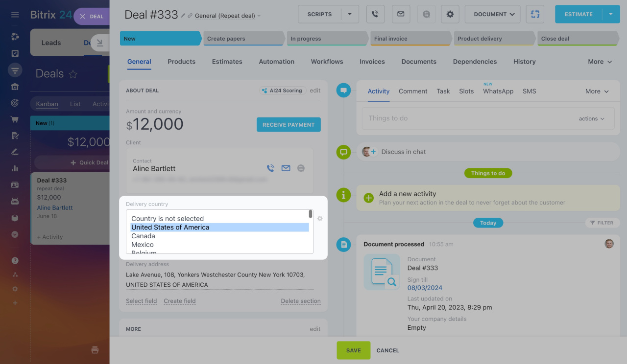The image size is (627, 364).
Task: Click the phone call icon in header
Action: [375, 14]
